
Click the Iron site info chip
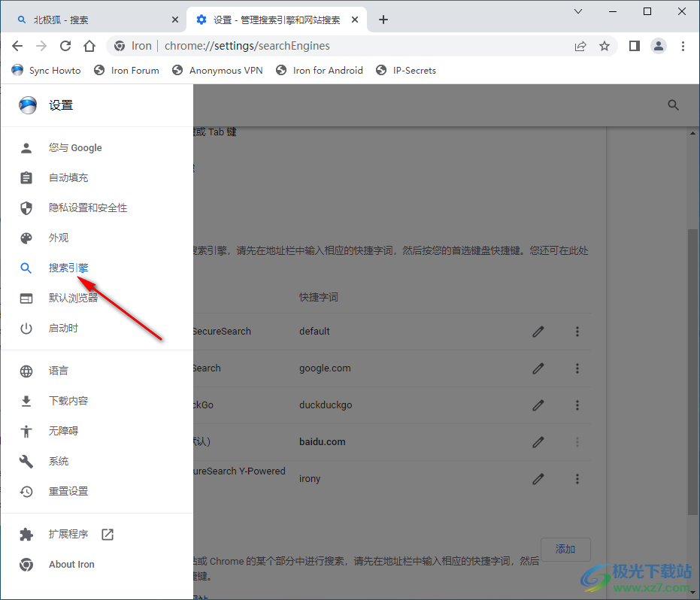pos(132,46)
